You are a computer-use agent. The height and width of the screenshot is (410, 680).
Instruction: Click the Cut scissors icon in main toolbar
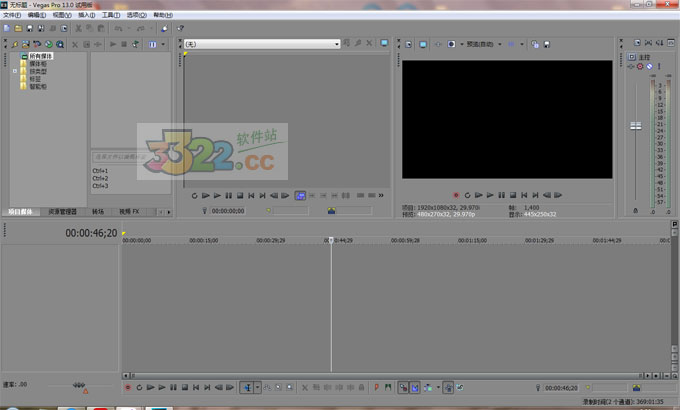point(78,29)
